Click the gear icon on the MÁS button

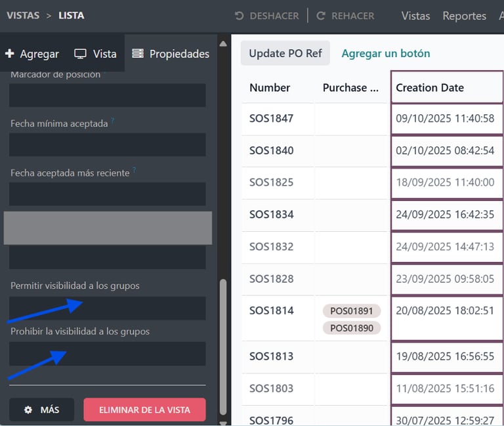click(28, 410)
